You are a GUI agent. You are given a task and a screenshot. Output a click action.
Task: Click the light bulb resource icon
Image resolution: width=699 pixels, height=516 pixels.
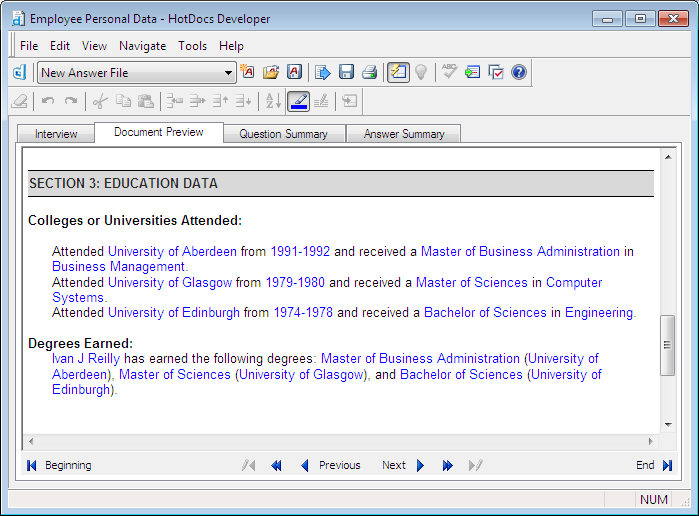pyautogui.click(x=421, y=72)
